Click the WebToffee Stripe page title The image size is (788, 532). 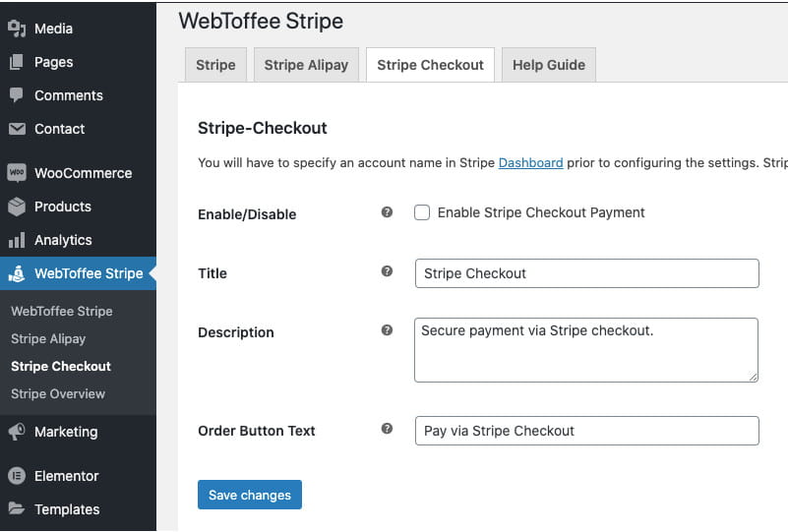coord(261,21)
